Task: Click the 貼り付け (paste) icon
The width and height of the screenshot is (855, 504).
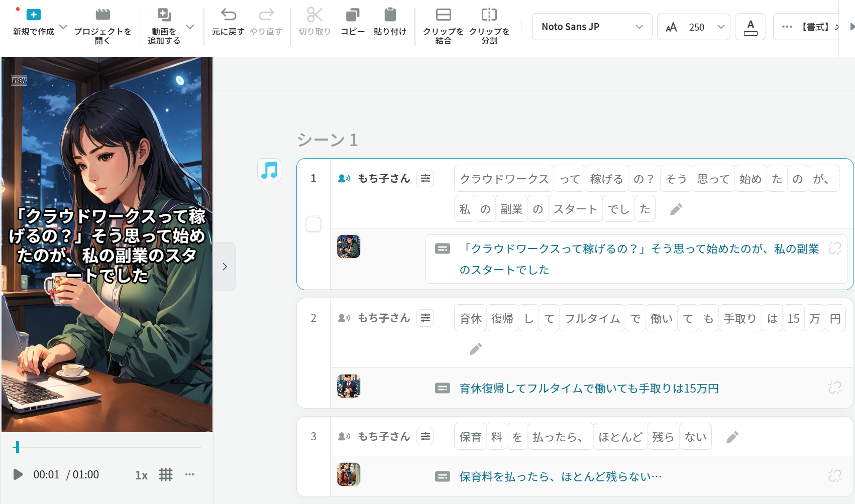Action: point(390,15)
